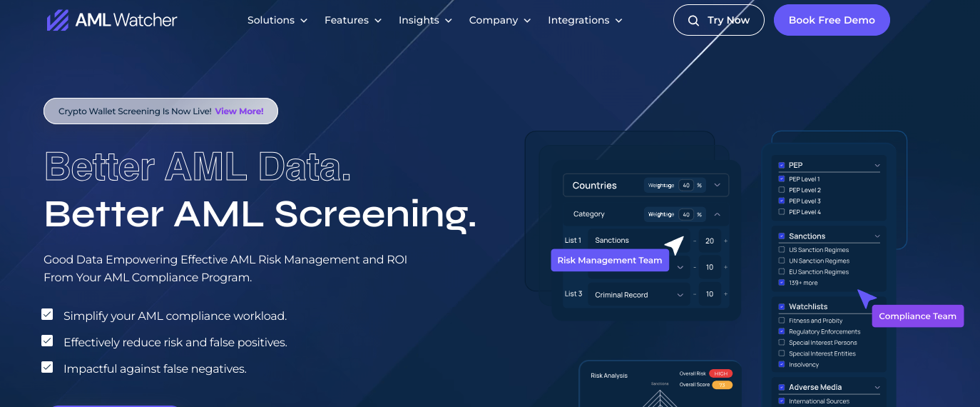
Task: Toggle Adverse Media group checkbox
Action: click(782, 387)
